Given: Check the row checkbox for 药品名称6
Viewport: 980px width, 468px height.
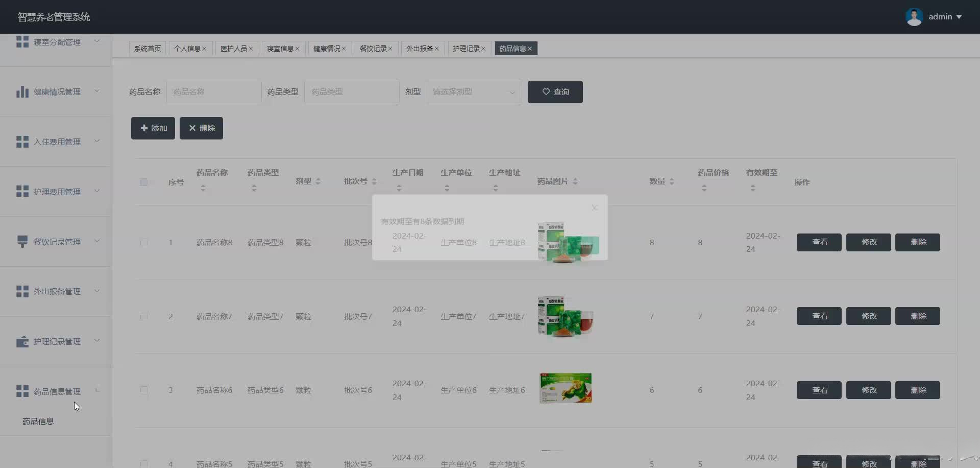Looking at the screenshot, I should coord(144,390).
